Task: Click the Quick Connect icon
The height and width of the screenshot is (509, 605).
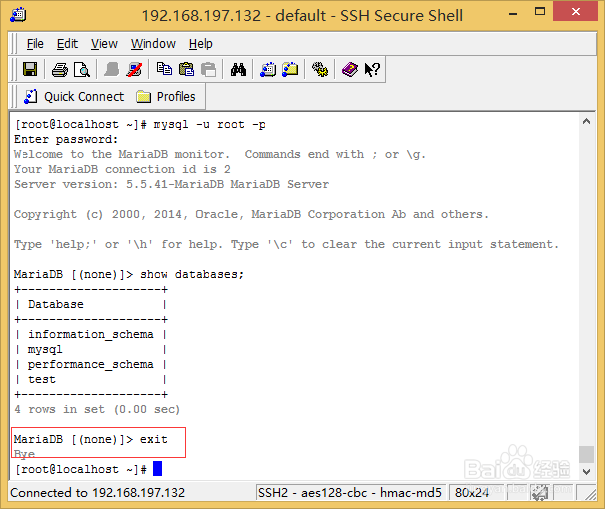Action: [x=30, y=96]
